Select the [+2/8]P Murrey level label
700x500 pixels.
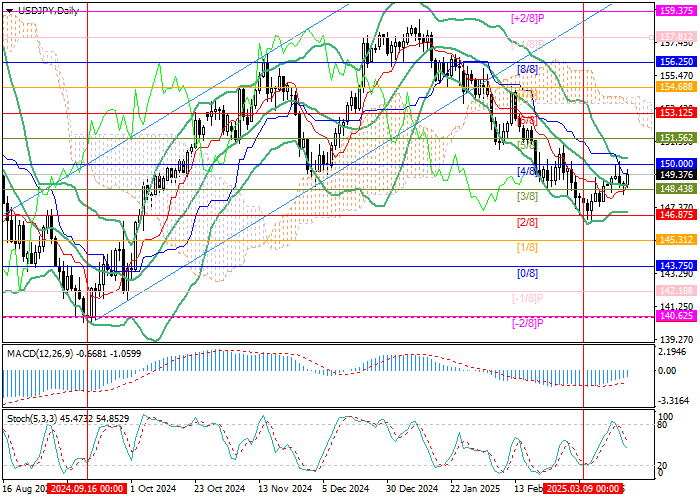[527, 18]
